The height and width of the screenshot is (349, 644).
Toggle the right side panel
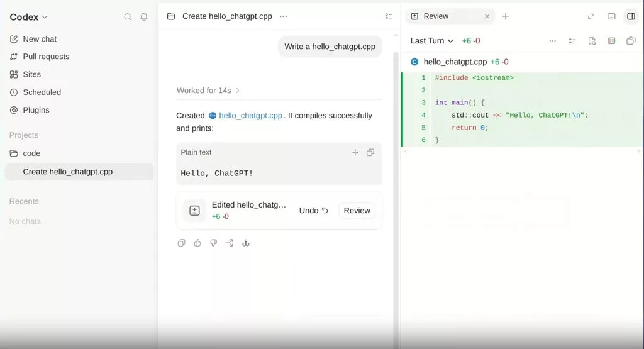click(631, 16)
